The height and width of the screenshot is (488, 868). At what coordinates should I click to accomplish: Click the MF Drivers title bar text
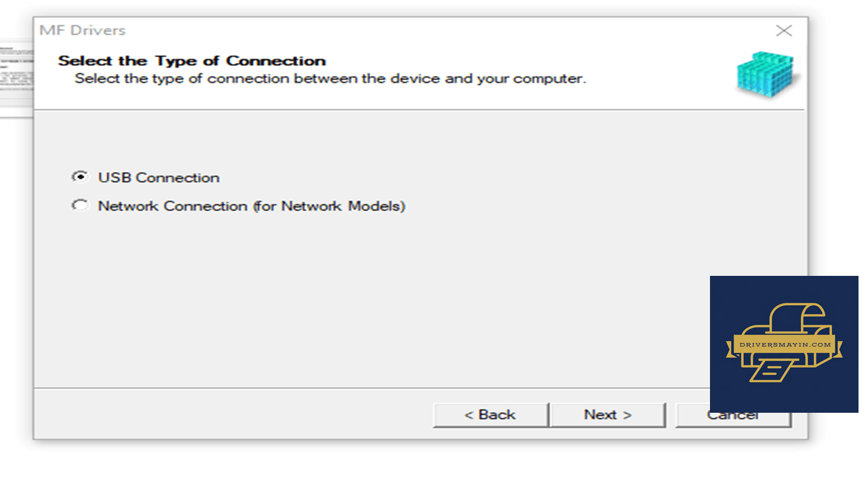click(82, 30)
